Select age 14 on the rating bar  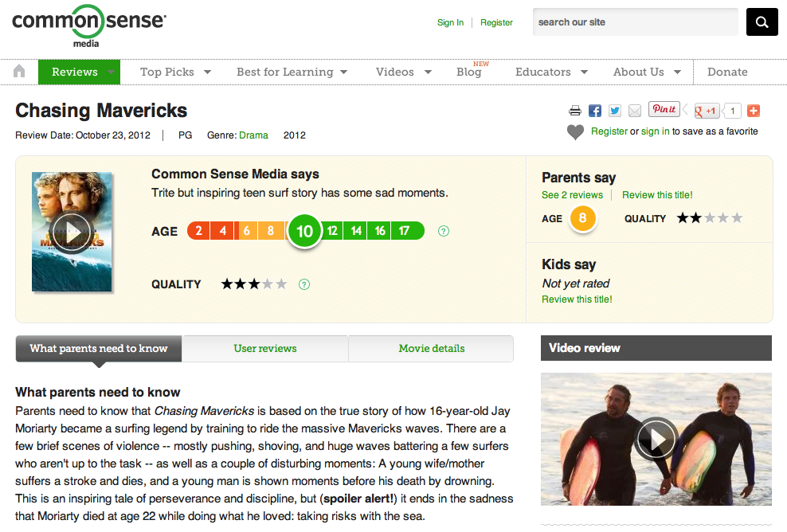pos(356,231)
